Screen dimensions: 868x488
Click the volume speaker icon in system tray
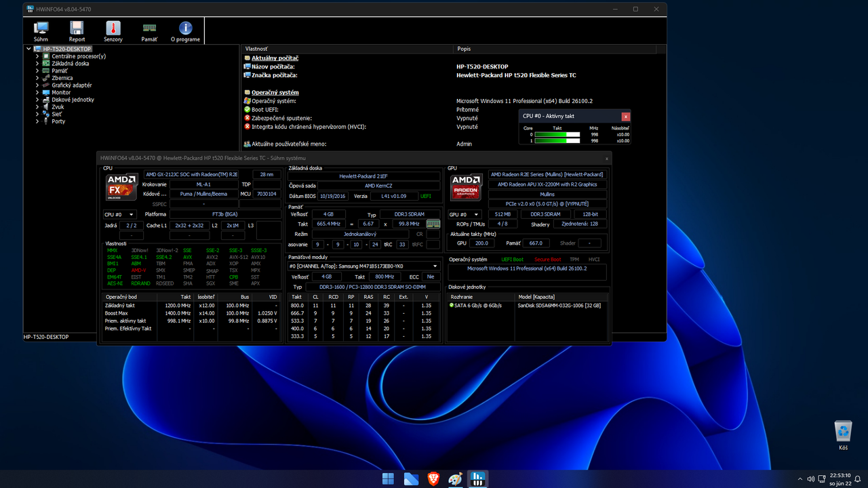click(x=810, y=479)
